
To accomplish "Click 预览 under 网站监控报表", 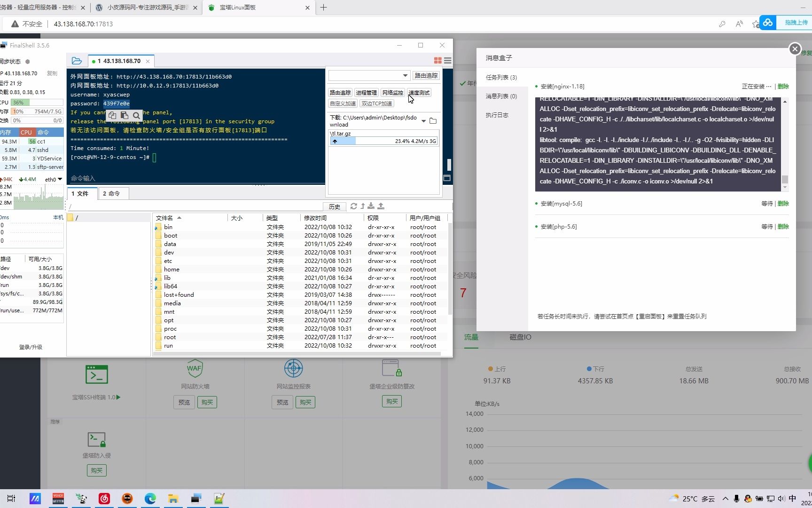I will tap(282, 402).
